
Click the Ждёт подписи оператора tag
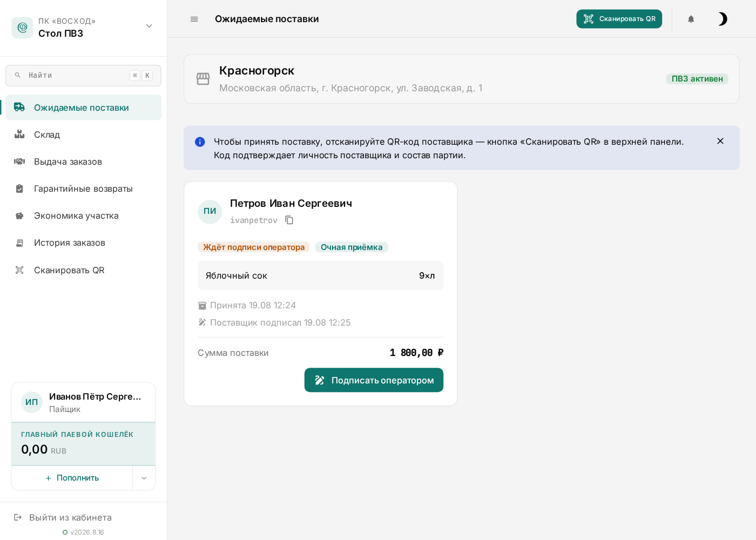[254, 247]
